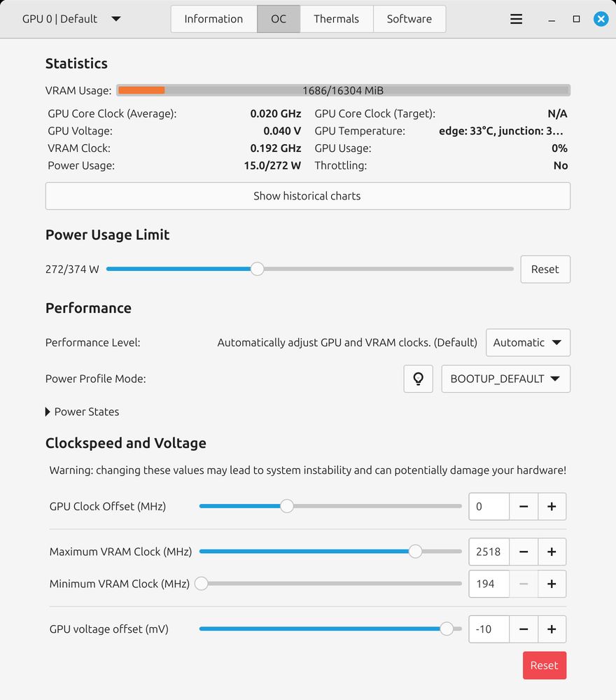Viewport: 616px width, 700px height.
Task: Decrease GPU voltage offset with minus
Action: click(x=524, y=629)
